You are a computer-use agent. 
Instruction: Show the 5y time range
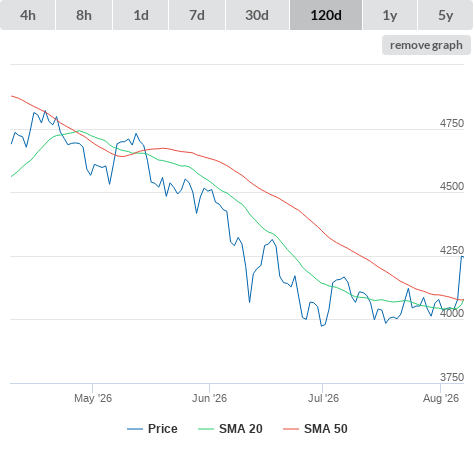446,15
